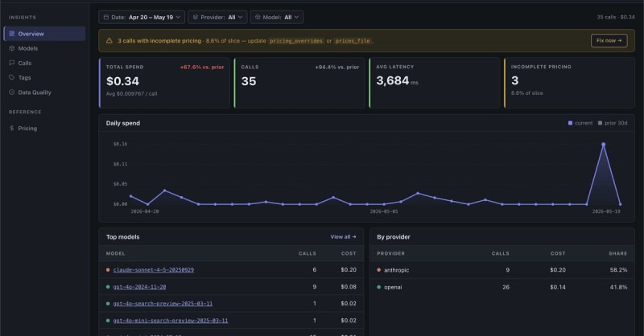Viewport: 644px width, 336px height.
Task: Click the calendar icon in Date filter
Action: pyautogui.click(x=106, y=17)
